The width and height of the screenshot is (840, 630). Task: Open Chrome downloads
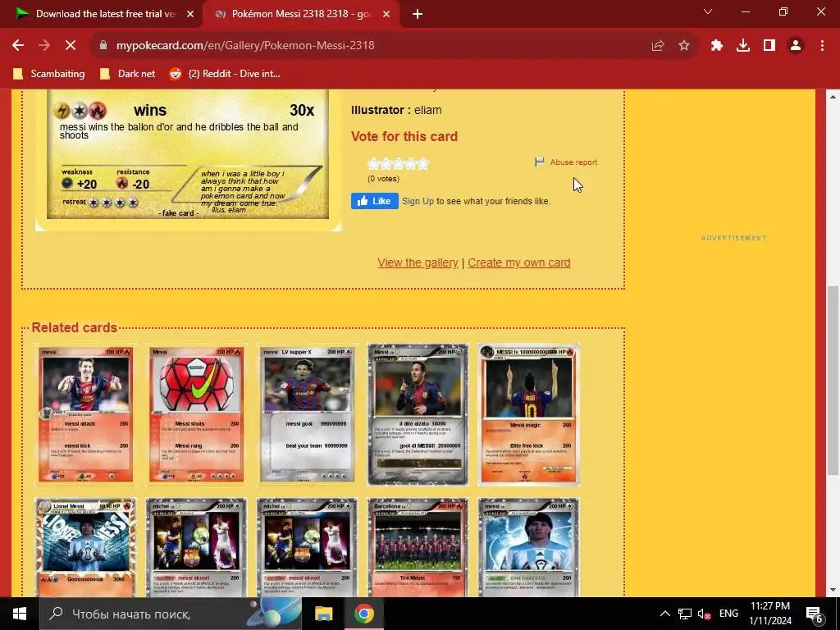(x=742, y=46)
